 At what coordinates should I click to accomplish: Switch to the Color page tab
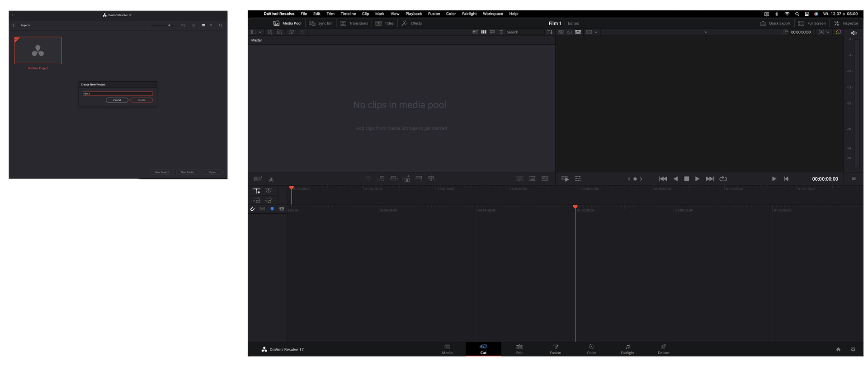pos(591,349)
